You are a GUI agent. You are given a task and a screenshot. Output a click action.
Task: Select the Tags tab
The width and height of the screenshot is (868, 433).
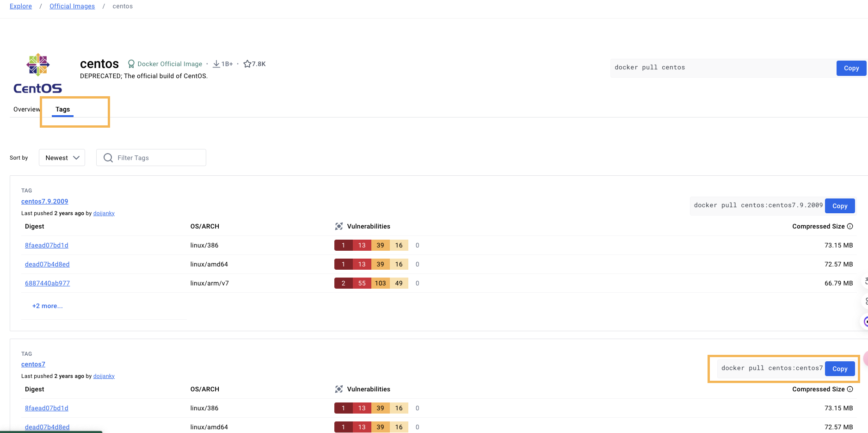(62, 109)
